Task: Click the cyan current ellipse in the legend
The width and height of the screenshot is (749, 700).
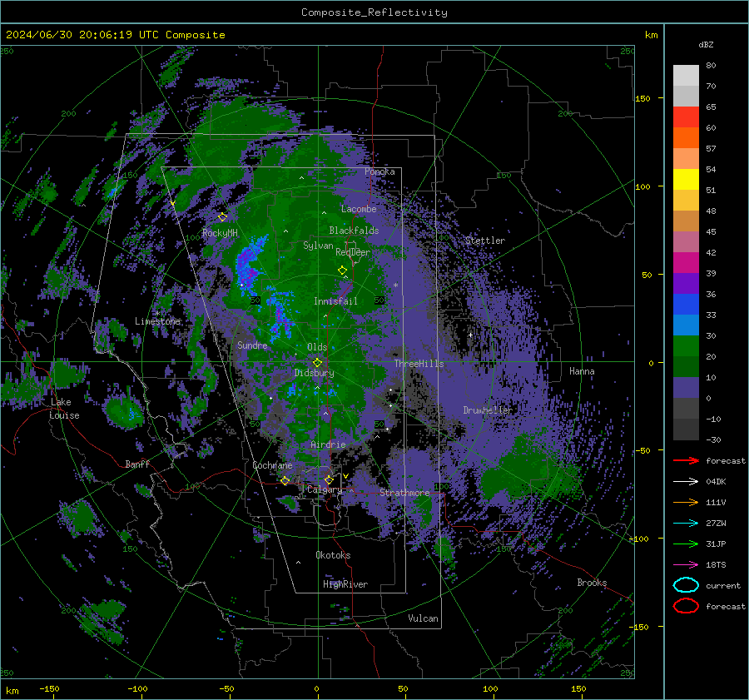Action: [686, 585]
